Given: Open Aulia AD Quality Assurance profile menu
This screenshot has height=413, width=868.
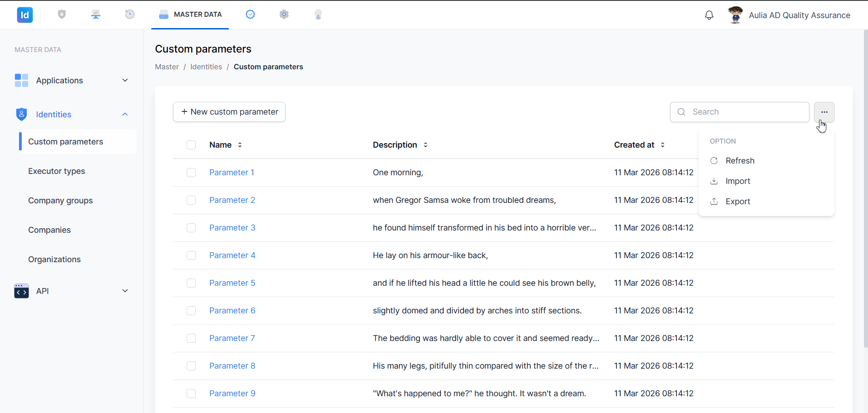Looking at the screenshot, I should (800, 15).
